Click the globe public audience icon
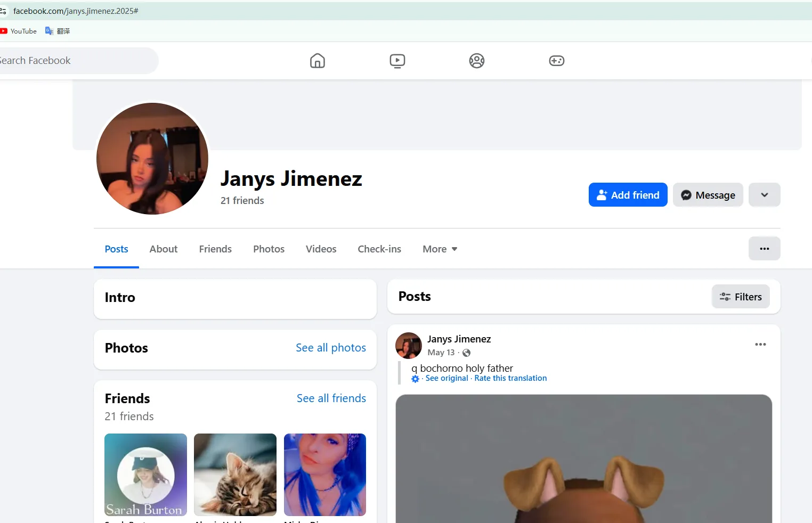The height and width of the screenshot is (523, 812). (x=466, y=353)
